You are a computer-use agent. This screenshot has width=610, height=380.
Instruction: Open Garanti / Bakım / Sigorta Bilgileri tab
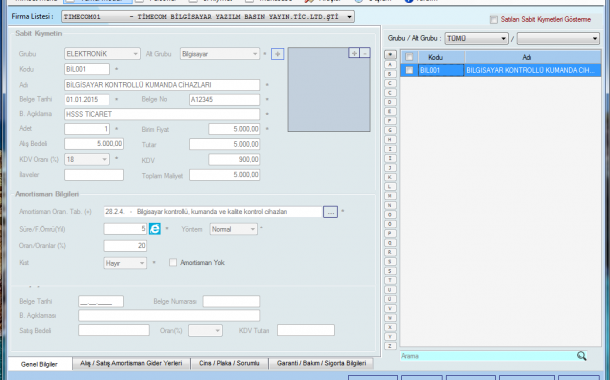click(321, 363)
